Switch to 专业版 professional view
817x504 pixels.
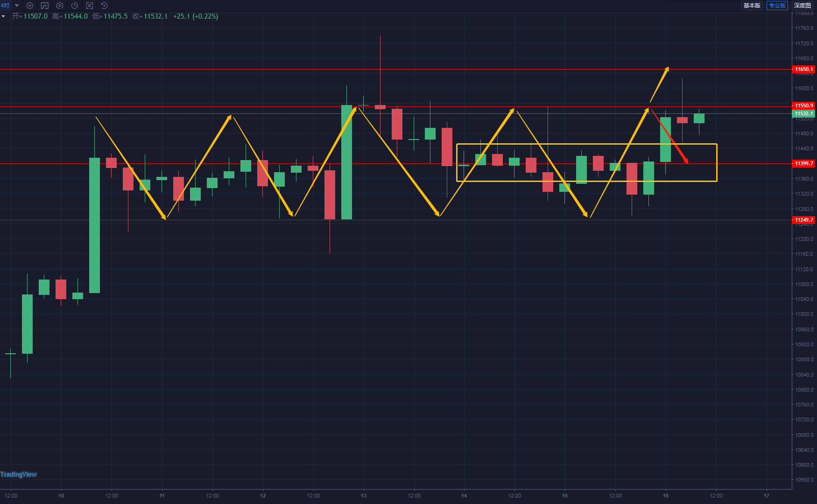[x=777, y=6]
